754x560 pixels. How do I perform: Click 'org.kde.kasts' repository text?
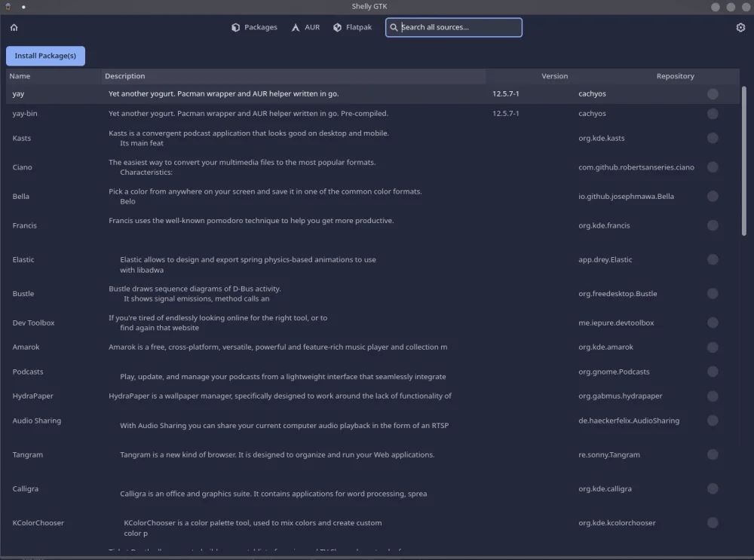[x=602, y=138]
